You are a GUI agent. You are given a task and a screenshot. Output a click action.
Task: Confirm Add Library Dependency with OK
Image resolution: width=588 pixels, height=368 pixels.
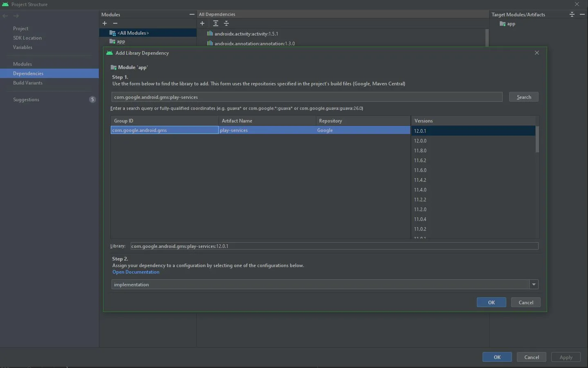[492, 303]
